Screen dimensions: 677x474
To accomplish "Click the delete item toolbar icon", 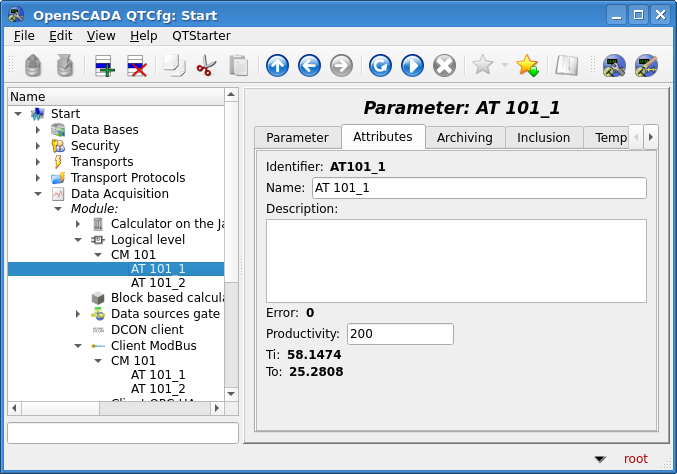I will click(137, 66).
